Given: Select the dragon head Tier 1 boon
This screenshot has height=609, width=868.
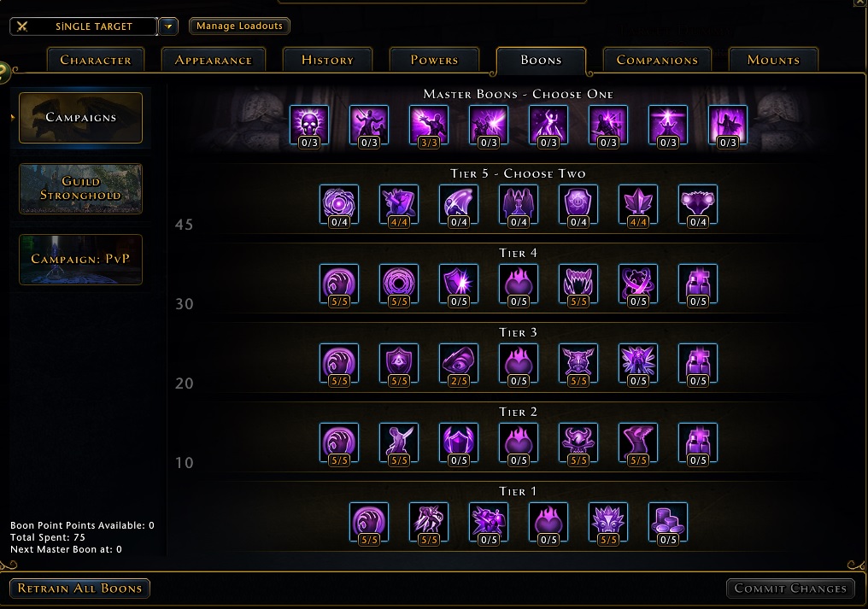Looking at the screenshot, I should (607, 524).
